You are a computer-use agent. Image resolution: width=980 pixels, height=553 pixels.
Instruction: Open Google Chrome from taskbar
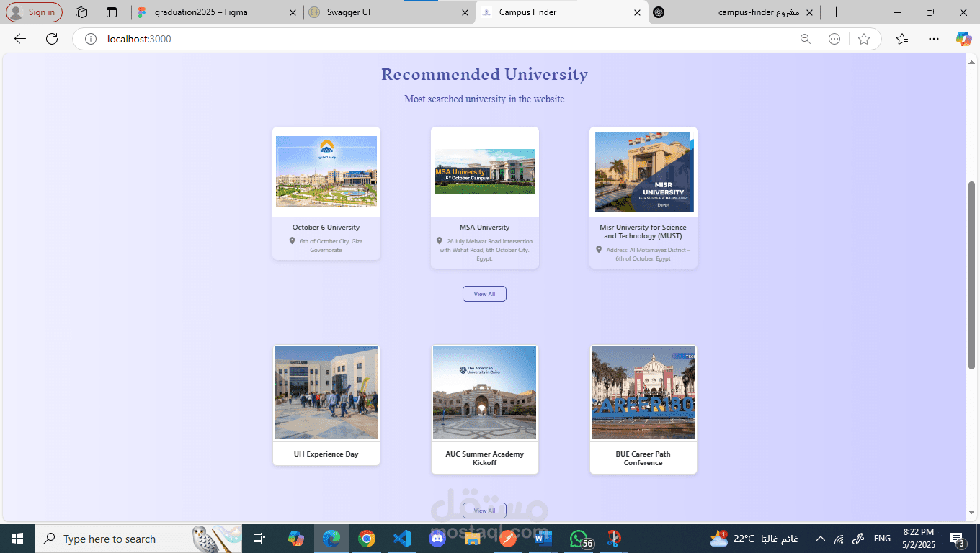click(367, 539)
